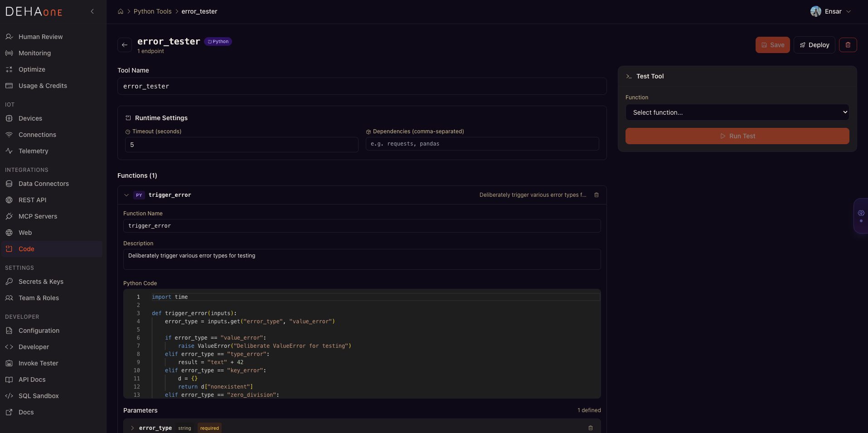Click the Python Tools breadcrumb link
The image size is (868, 433).
tap(152, 11)
